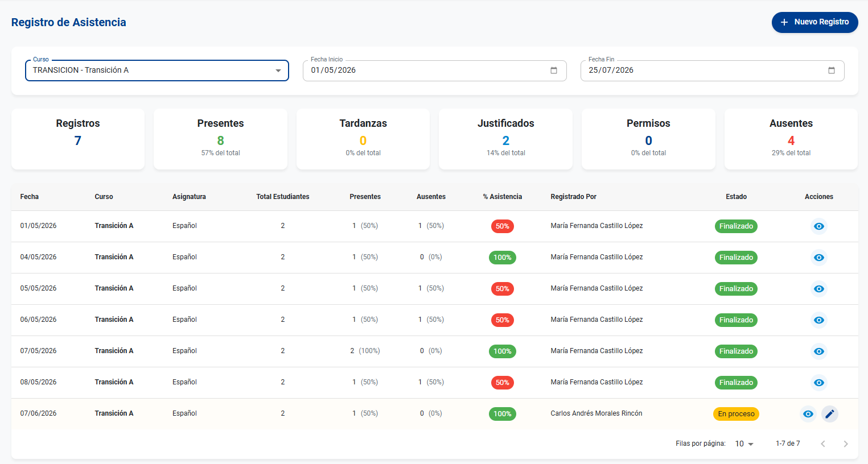The height and width of the screenshot is (464, 868).
Task: Go to previous page of records
Action: (823, 444)
